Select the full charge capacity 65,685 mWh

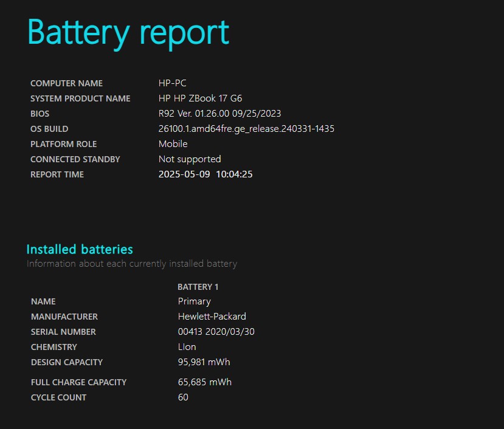point(205,382)
